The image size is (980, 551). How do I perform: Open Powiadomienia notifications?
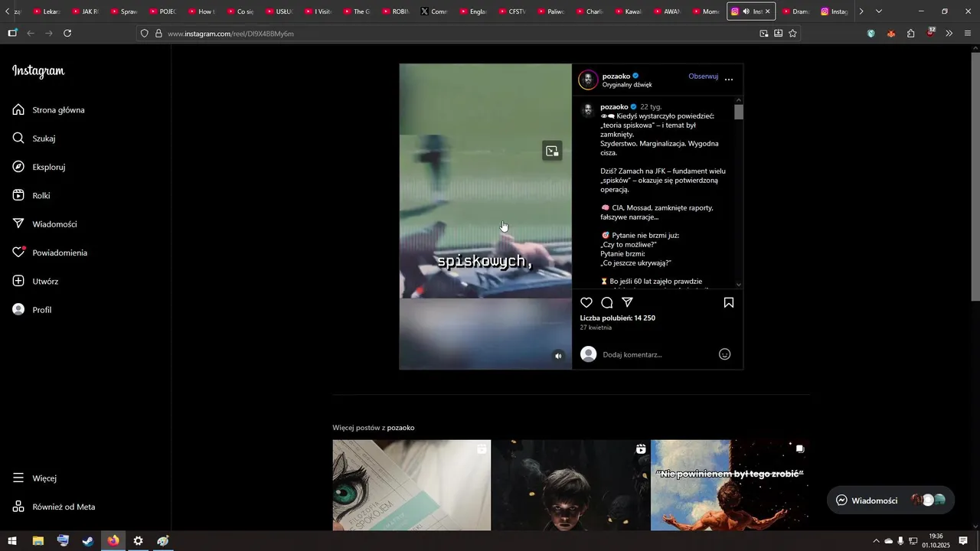coord(51,253)
